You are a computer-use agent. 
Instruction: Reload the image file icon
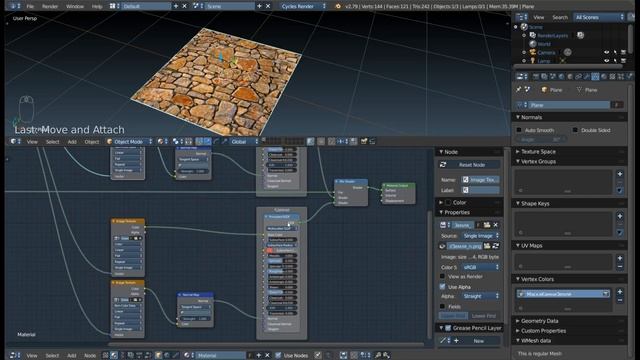pos(496,246)
